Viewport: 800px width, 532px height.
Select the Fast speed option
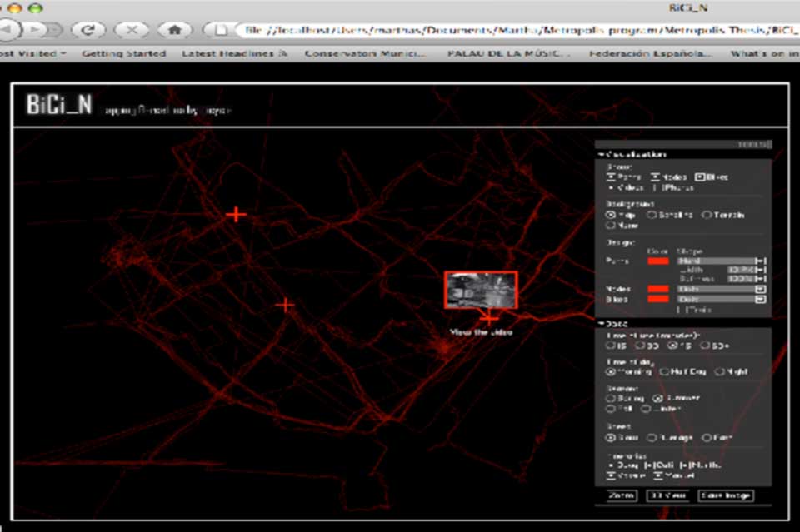point(707,438)
